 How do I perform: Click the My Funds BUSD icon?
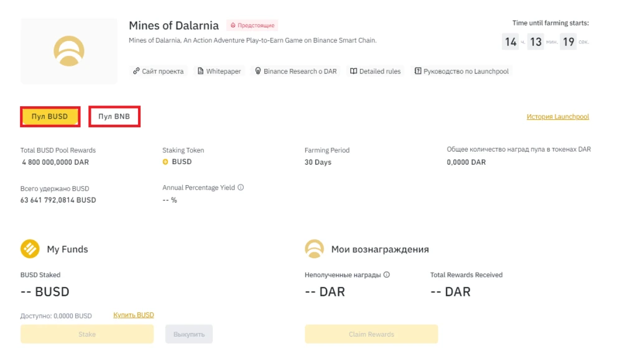pyautogui.click(x=30, y=248)
